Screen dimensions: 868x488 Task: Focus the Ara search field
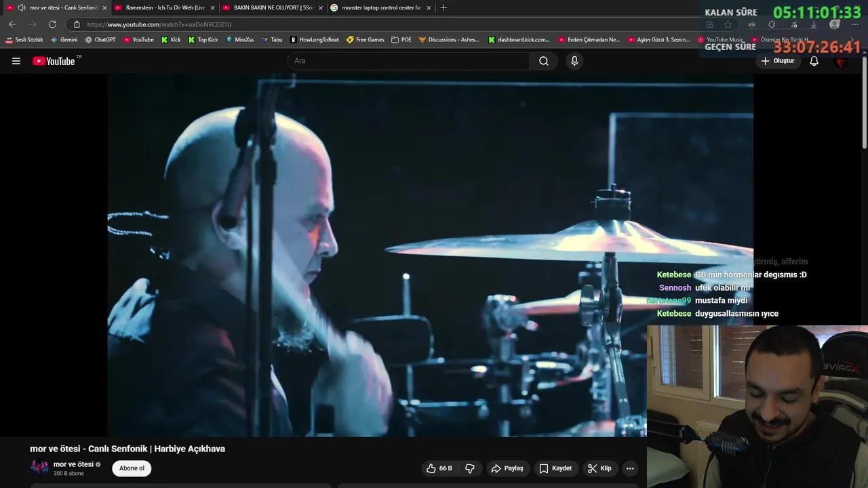point(410,61)
